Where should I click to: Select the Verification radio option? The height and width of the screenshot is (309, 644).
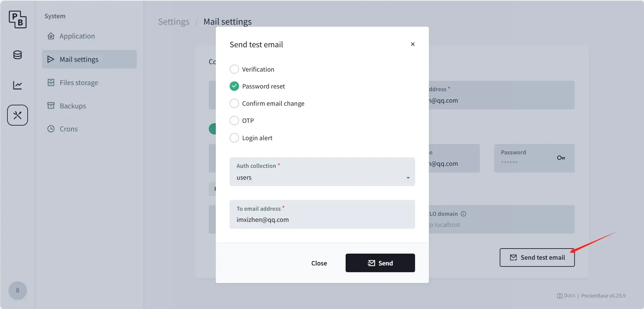[252, 69]
